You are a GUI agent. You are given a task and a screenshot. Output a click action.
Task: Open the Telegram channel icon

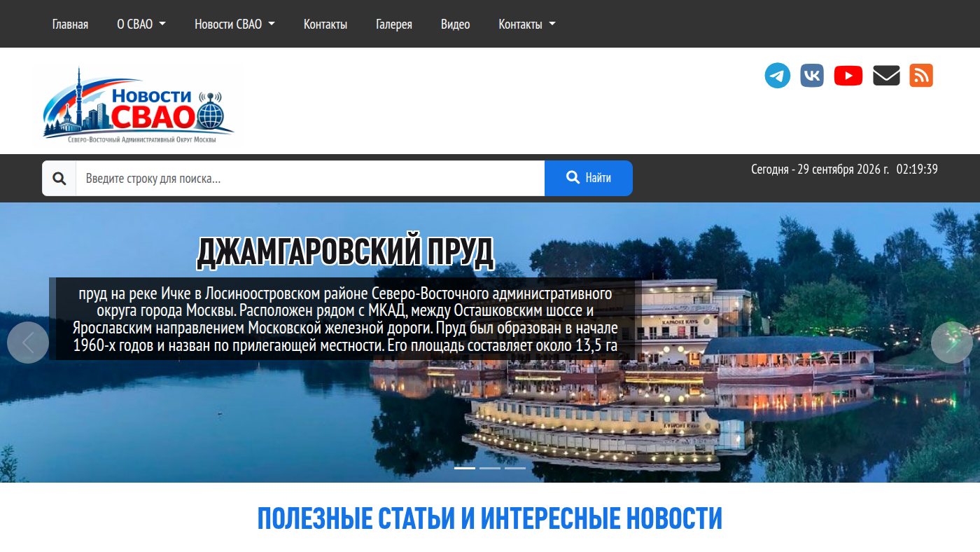tap(778, 75)
